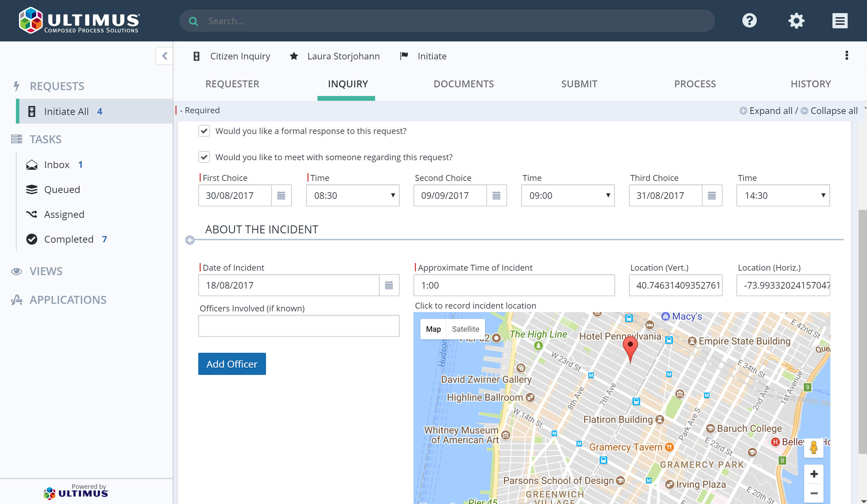This screenshot has width=867, height=504.
Task: Switch to the Documents tab
Action: (464, 84)
